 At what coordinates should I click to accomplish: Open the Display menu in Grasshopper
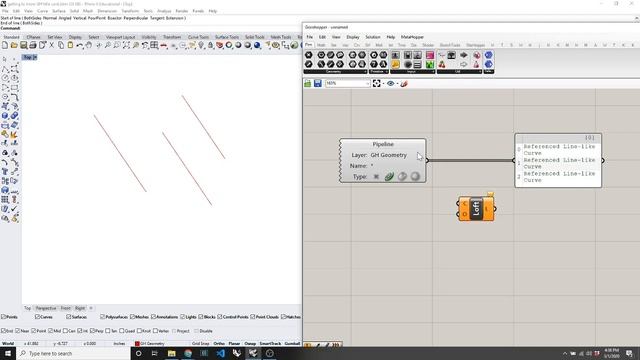353,37
